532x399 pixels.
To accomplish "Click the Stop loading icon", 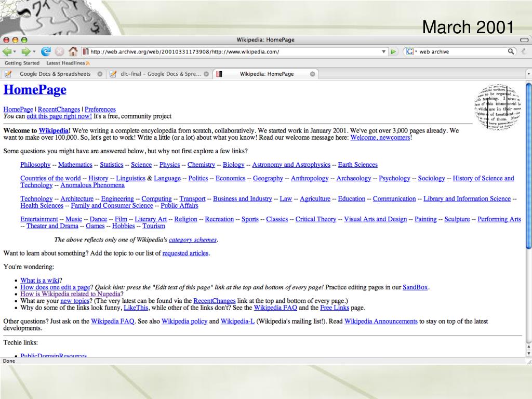I will click(x=59, y=51).
